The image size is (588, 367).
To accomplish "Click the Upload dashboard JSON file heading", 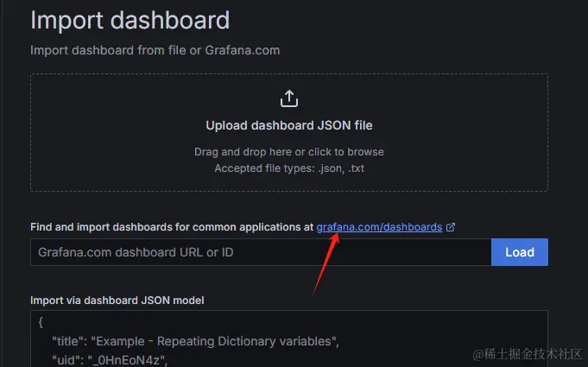I will tap(289, 125).
